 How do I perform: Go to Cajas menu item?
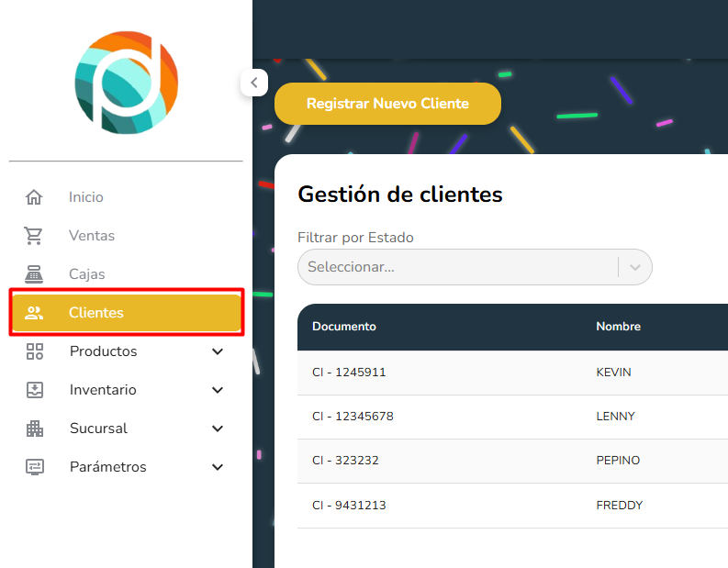click(x=87, y=274)
